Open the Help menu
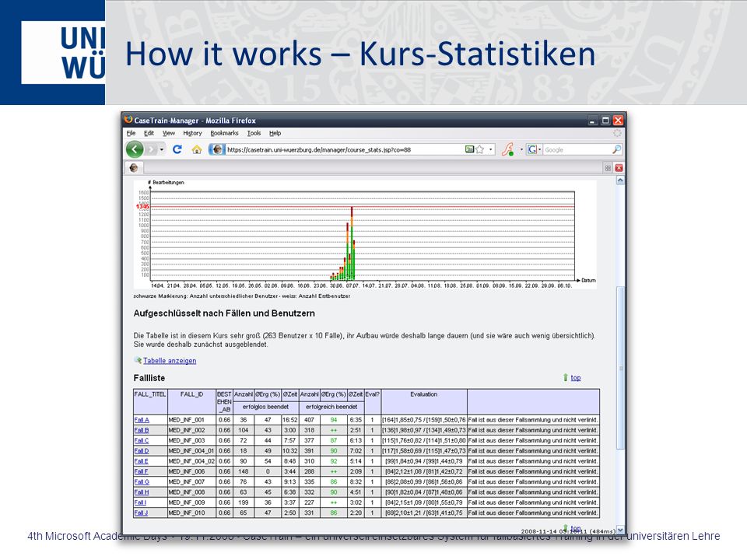Screen dimensions: 747x560 pos(275,133)
